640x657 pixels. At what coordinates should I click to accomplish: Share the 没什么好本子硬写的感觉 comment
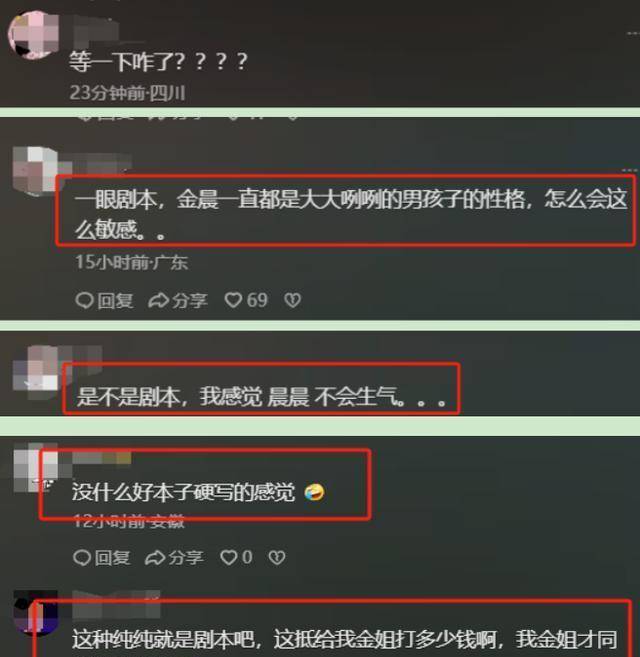click(x=174, y=558)
